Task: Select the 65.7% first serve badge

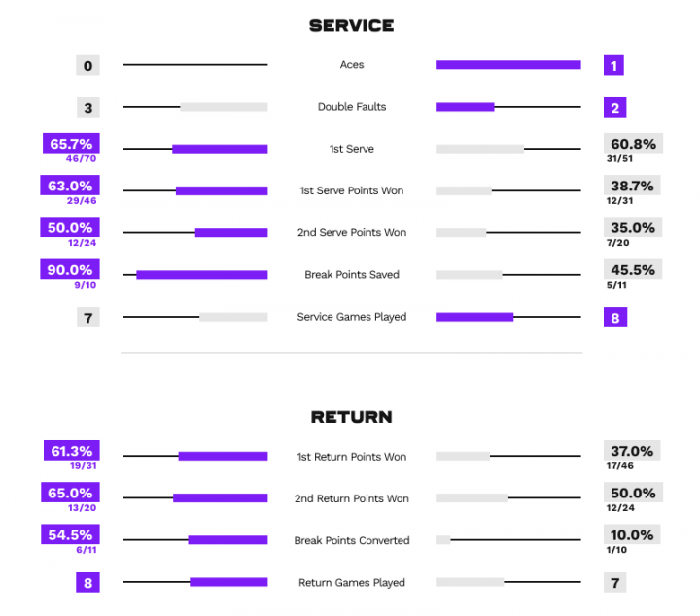Action: (x=71, y=143)
